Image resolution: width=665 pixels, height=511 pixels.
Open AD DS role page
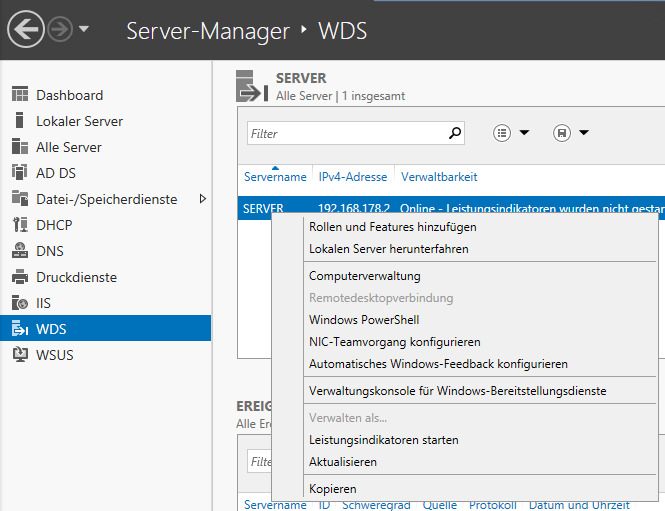(x=56, y=173)
